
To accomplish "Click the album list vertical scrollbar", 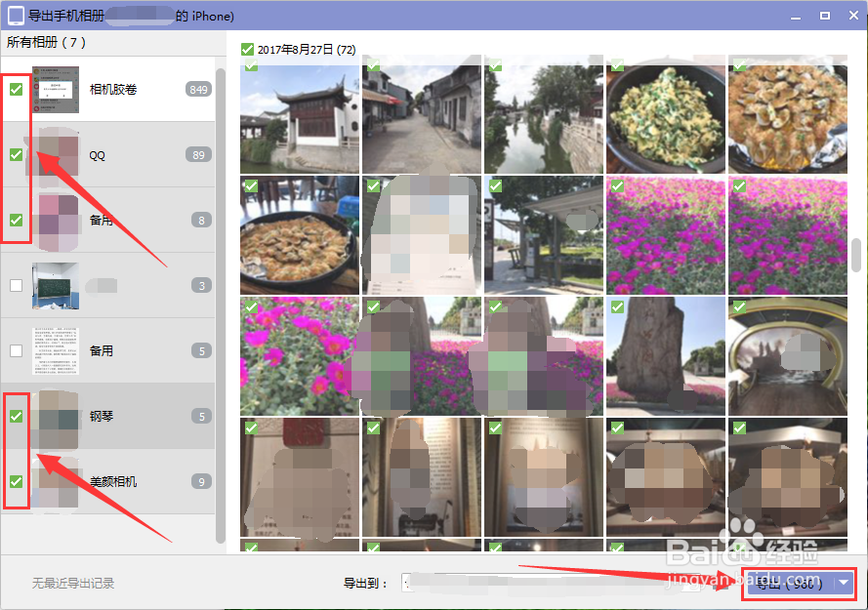I will pyautogui.click(x=221, y=305).
